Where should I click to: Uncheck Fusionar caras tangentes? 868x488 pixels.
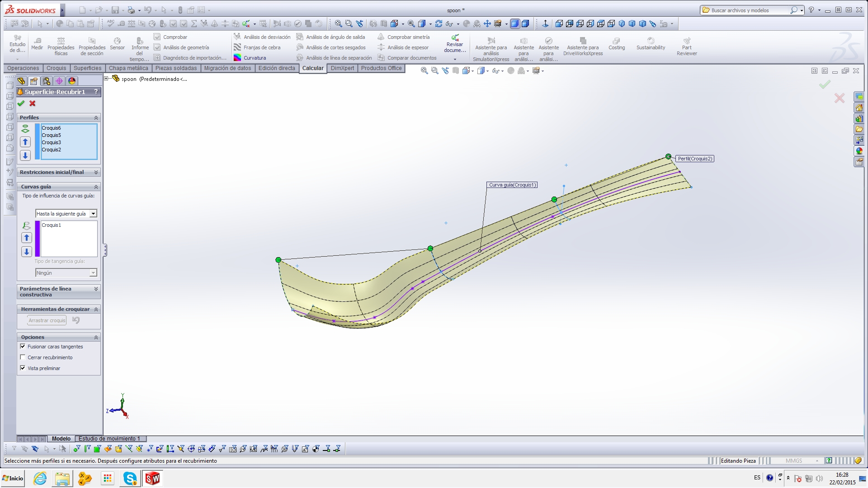point(23,347)
